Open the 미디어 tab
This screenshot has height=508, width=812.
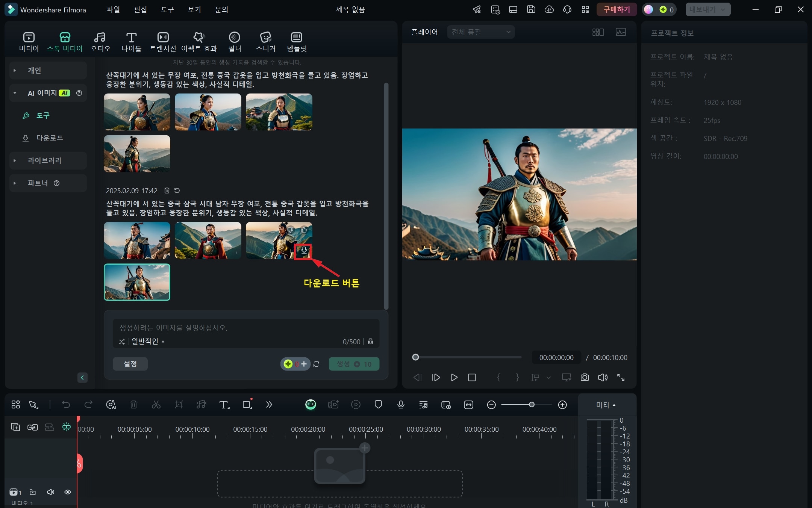tap(29, 42)
